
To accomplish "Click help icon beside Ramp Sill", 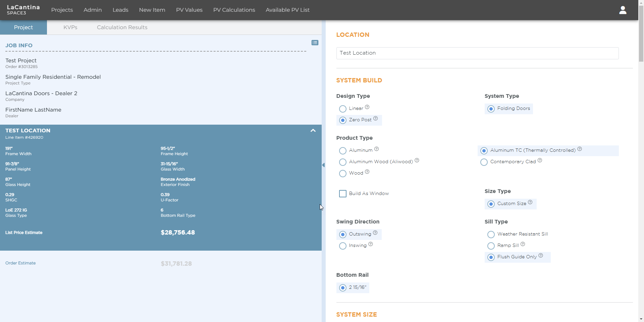I will [x=523, y=244].
